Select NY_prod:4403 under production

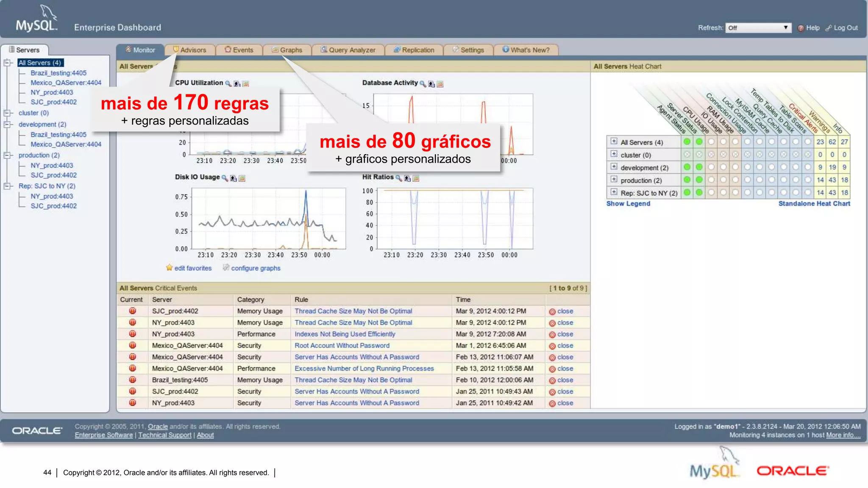click(x=52, y=165)
